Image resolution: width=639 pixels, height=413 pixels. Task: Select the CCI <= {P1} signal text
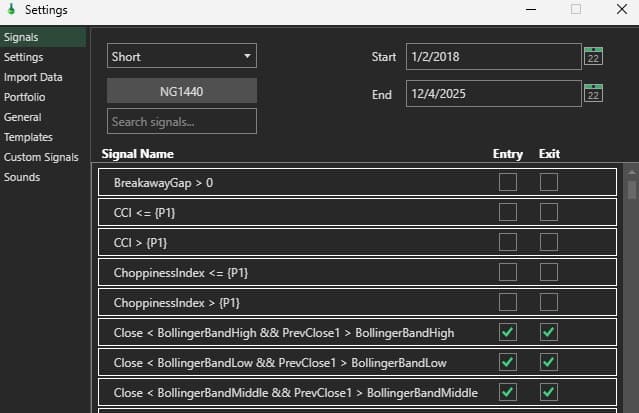144,213
